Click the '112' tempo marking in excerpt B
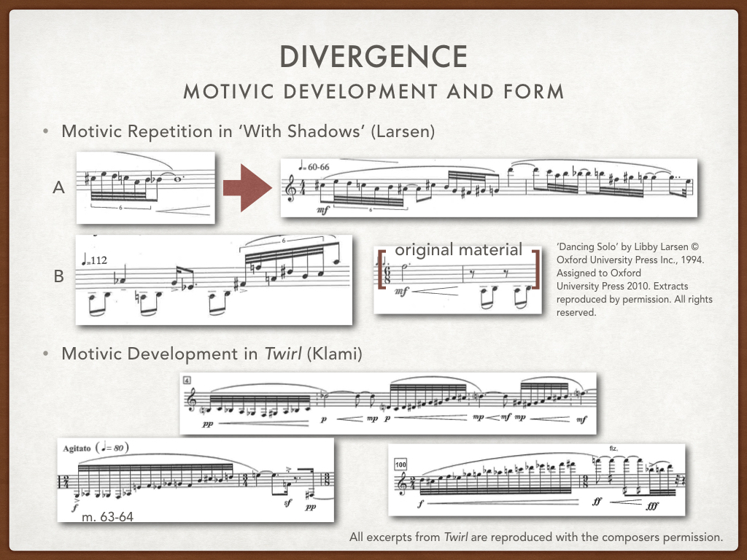Screen dimensions: 747x560 click(x=95, y=260)
